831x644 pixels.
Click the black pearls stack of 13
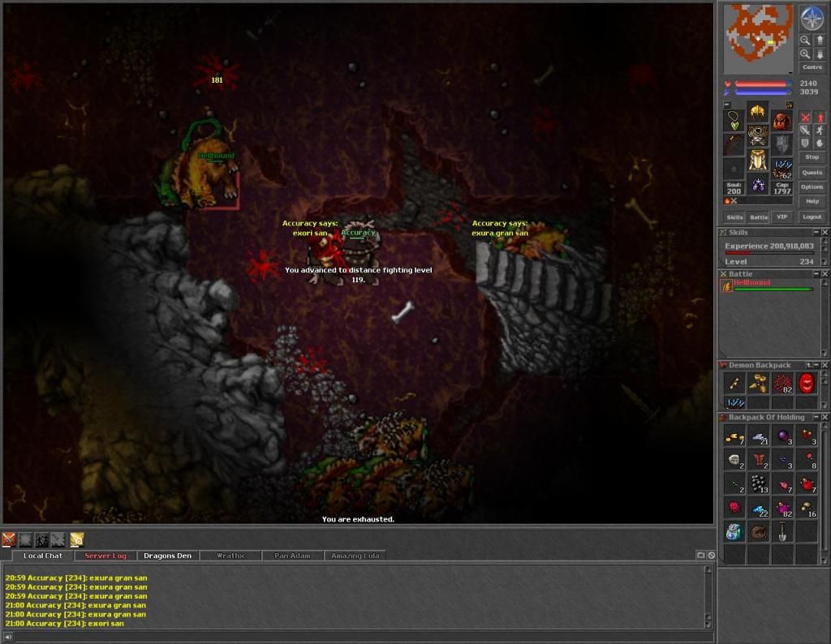coord(759,484)
